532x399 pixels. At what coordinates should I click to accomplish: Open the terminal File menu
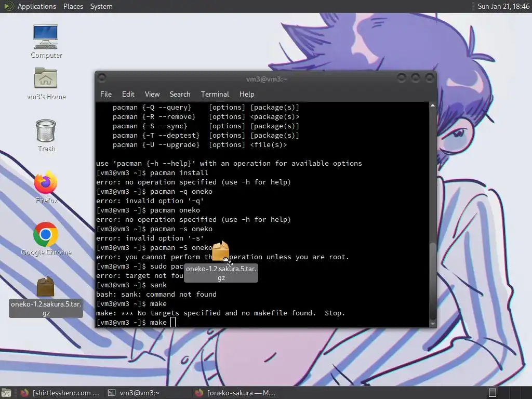106,94
